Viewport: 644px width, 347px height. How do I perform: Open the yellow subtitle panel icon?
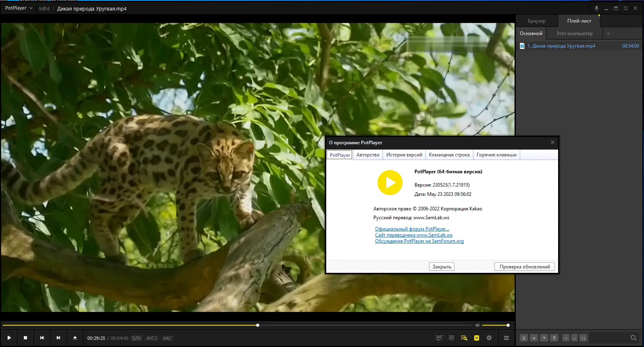[x=477, y=338]
